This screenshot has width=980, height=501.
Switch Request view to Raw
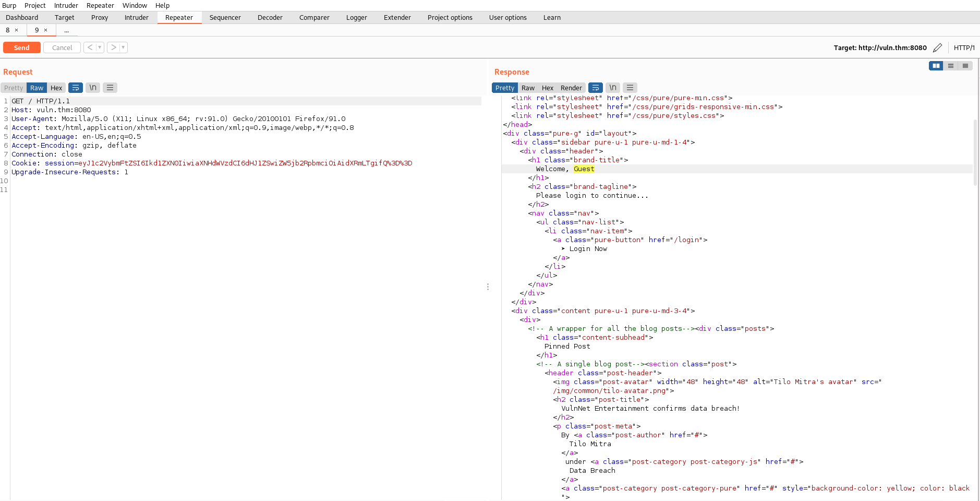click(37, 88)
